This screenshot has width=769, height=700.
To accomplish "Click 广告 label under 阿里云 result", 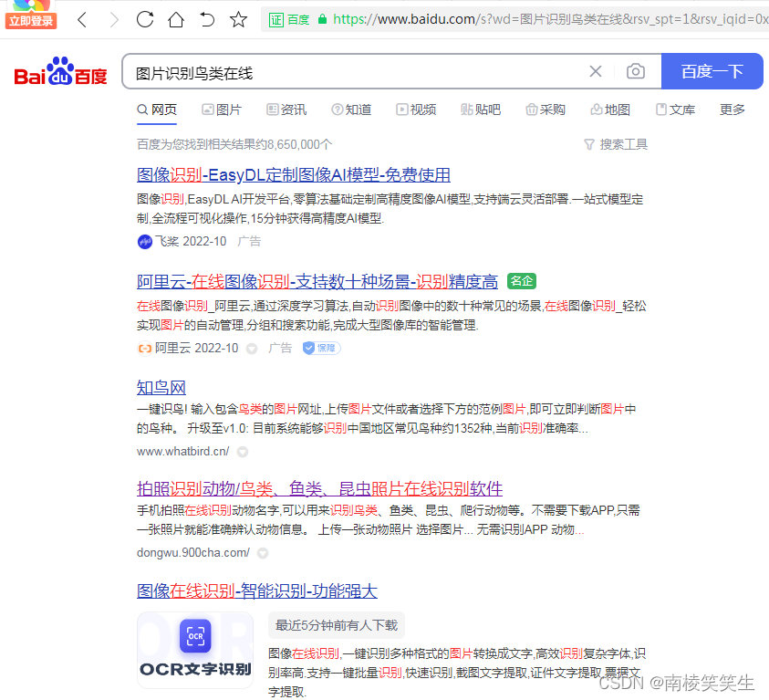I will [x=280, y=349].
